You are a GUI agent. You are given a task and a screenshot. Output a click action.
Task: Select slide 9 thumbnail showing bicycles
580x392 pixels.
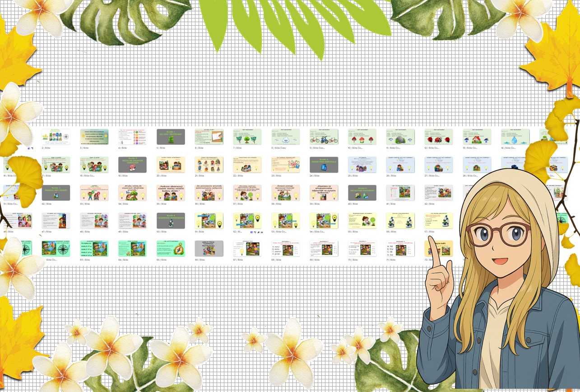(x=324, y=137)
